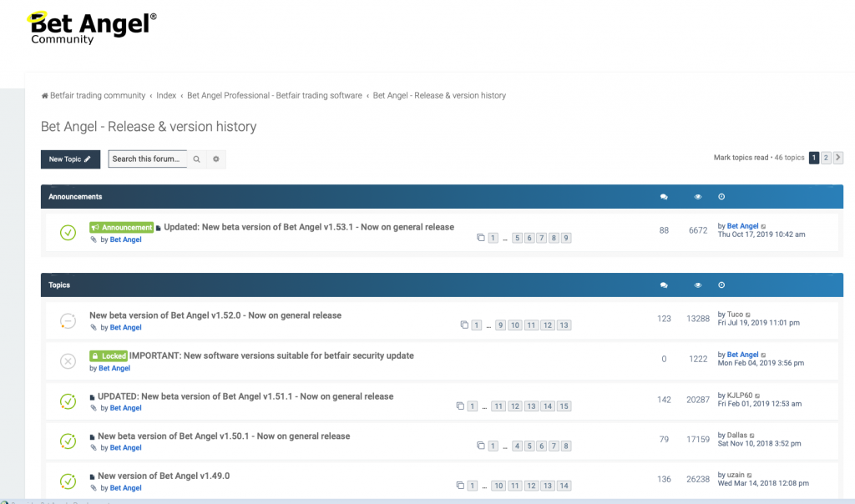The height and width of the screenshot is (504, 855).
Task: Open the v1.50.1 general release topic
Action: pos(224,436)
